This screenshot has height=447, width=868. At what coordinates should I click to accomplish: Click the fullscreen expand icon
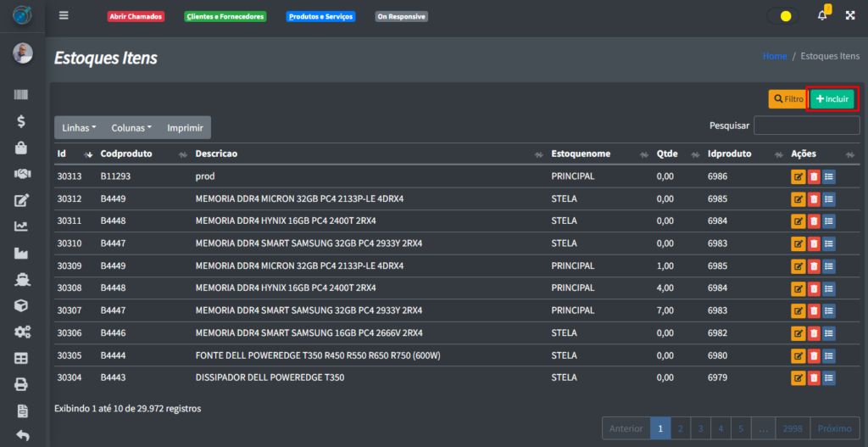(x=849, y=16)
